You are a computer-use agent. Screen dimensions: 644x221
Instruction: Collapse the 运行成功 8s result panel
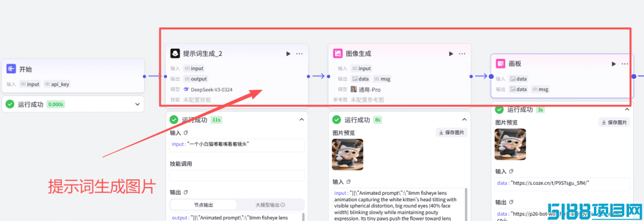point(464,119)
